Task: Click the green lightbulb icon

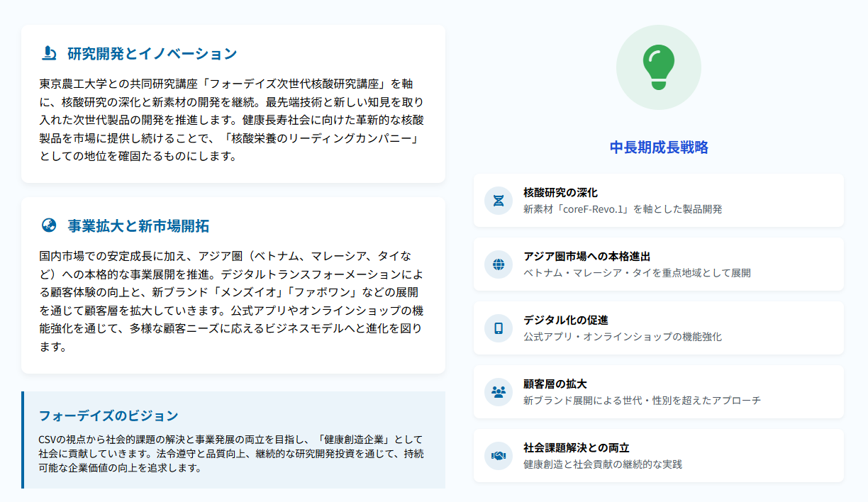Action: pos(659,67)
